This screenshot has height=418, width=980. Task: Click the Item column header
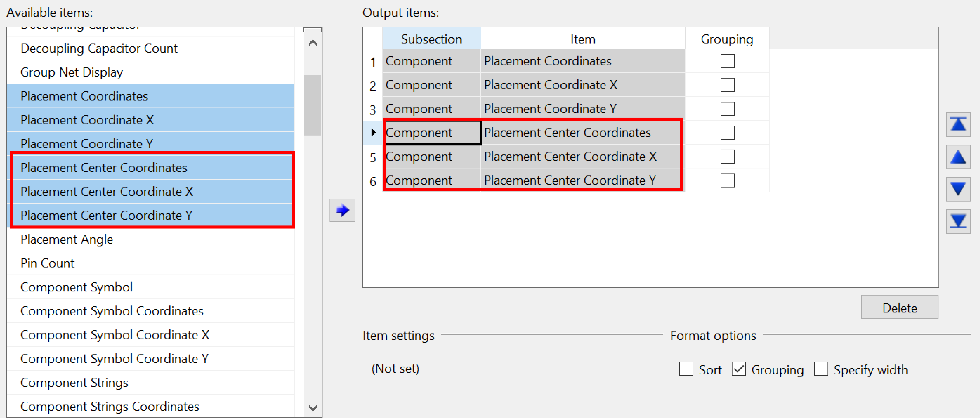click(583, 39)
